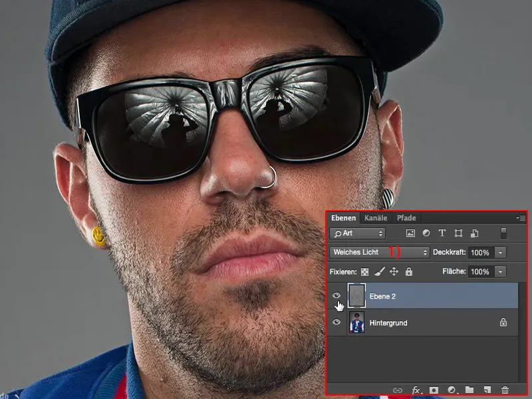Hide the Hintergrund layer
The width and height of the screenshot is (532, 399).
pyautogui.click(x=336, y=322)
